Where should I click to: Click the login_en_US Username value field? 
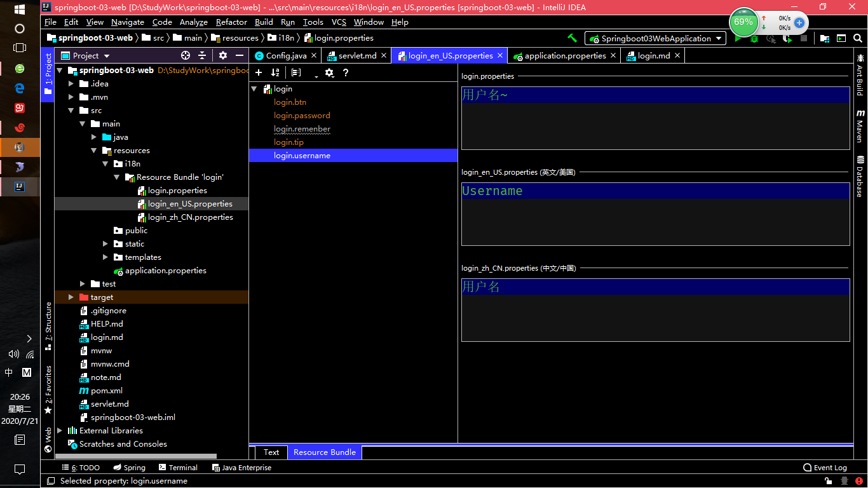coord(655,214)
